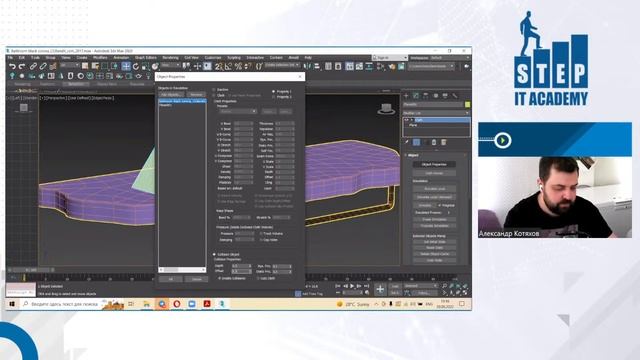Activate the Select Object tool
Viewport: 640px width, 360px height.
tap(85, 66)
